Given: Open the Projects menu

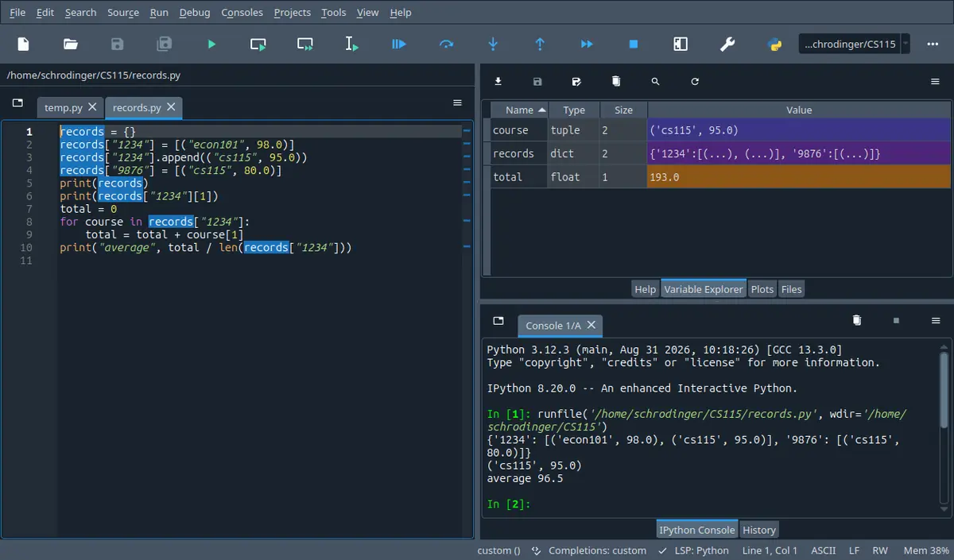Looking at the screenshot, I should click(293, 12).
